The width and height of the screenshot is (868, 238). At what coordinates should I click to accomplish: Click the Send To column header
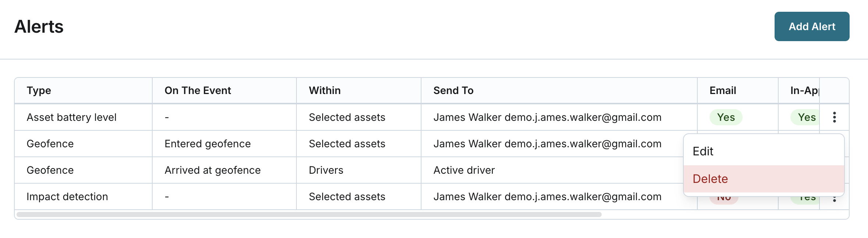pos(453,90)
